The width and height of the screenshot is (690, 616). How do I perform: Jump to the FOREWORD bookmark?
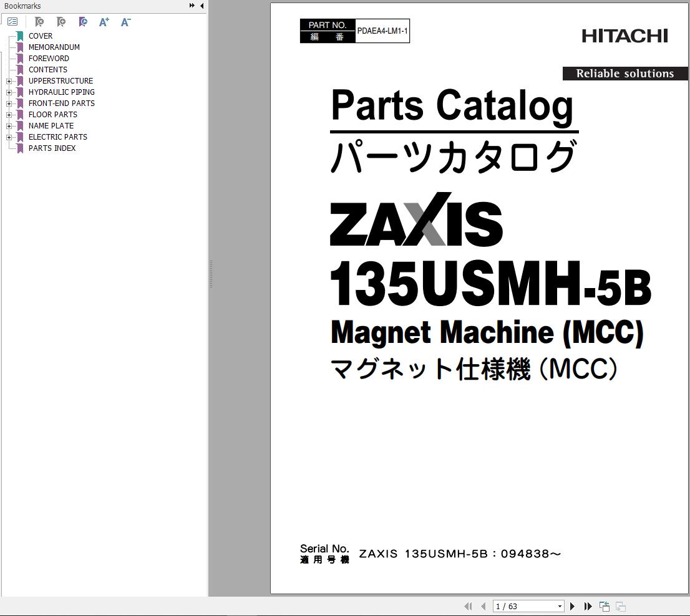pyautogui.click(x=49, y=59)
